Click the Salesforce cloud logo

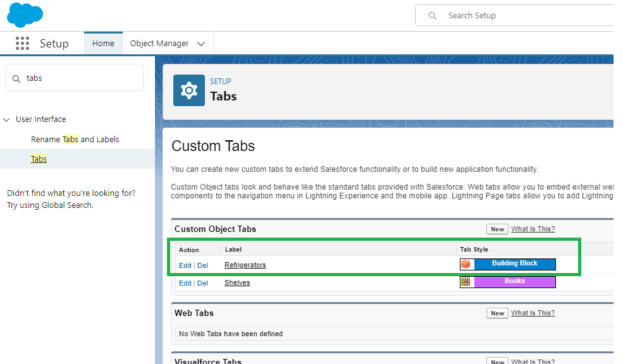25,15
